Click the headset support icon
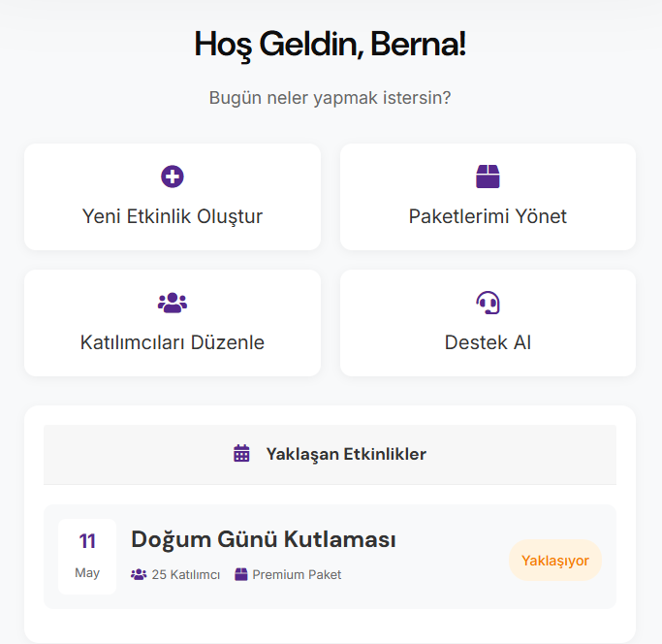Viewport: 662px width, 644px height. 488,303
